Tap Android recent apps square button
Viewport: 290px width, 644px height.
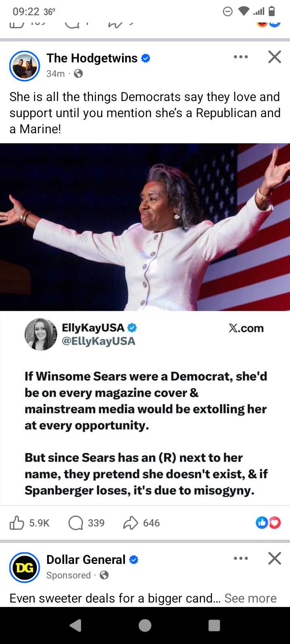[x=214, y=625]
